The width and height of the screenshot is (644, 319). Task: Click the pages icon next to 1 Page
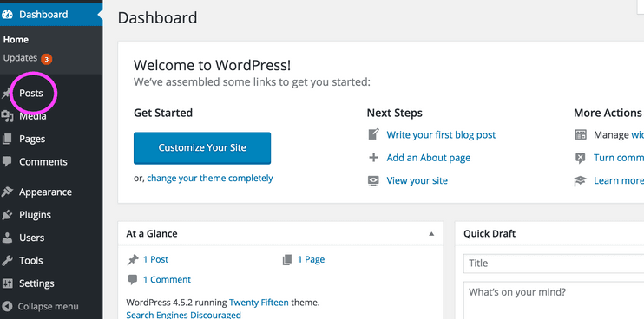287,259
